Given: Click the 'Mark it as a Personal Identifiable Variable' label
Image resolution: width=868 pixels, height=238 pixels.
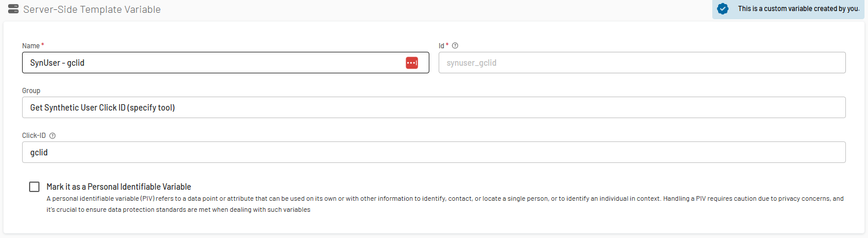Looking at the screenshot, I should click(119, 187).
